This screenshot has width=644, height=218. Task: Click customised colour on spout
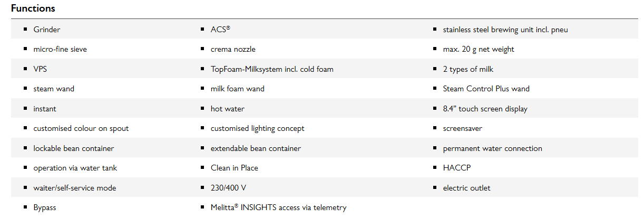pyautogui.click(x=81, y=128)
